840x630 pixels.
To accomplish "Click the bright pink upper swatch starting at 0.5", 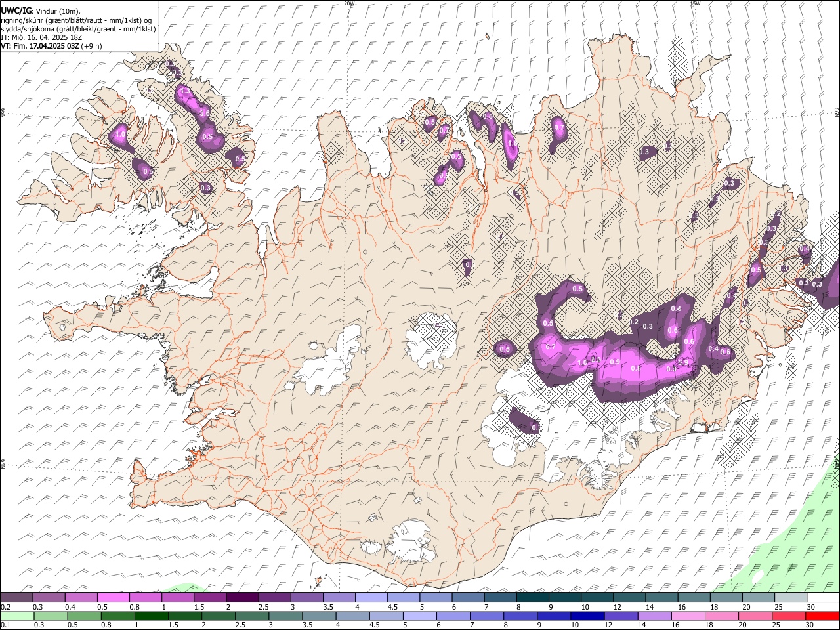I will coord(113,597).
